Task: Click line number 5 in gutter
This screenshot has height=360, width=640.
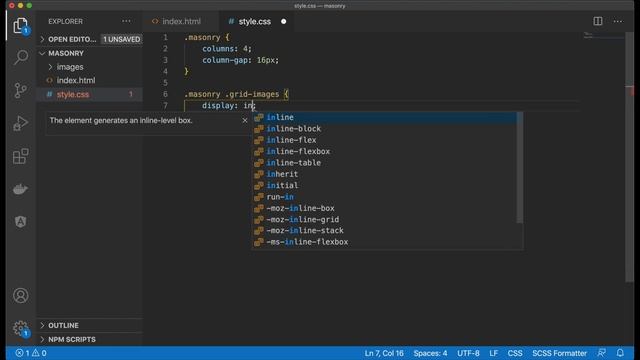Action: click(x=165, y=83)
